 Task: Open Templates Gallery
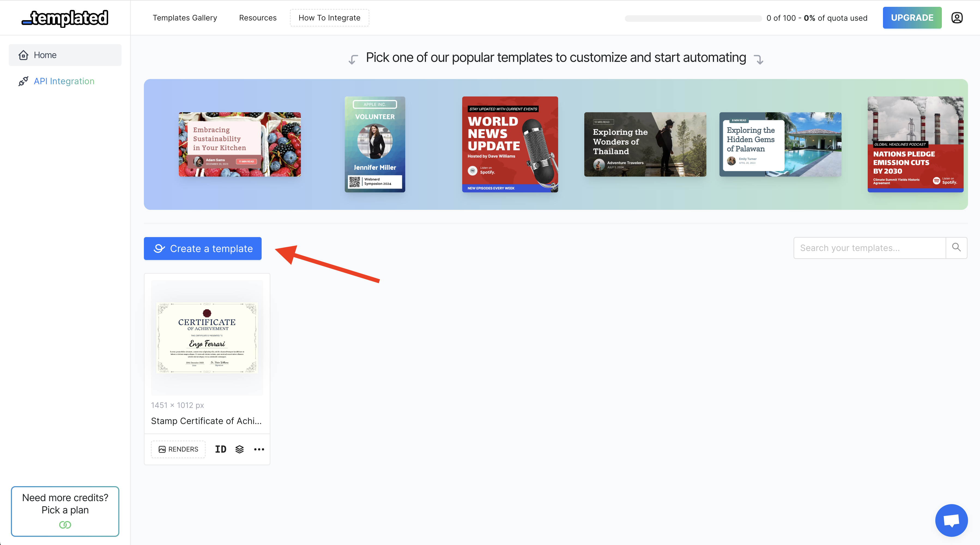point(185,17)
